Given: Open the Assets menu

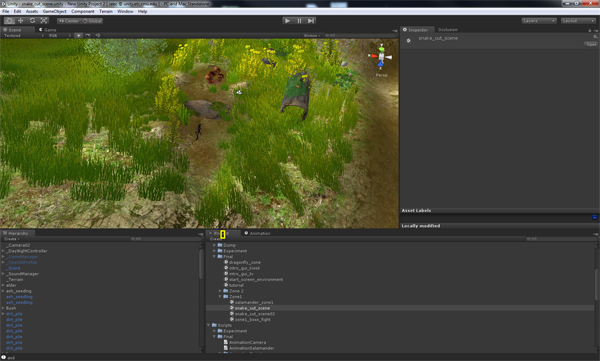Looking at the screenshot, I should coord(32,11).
